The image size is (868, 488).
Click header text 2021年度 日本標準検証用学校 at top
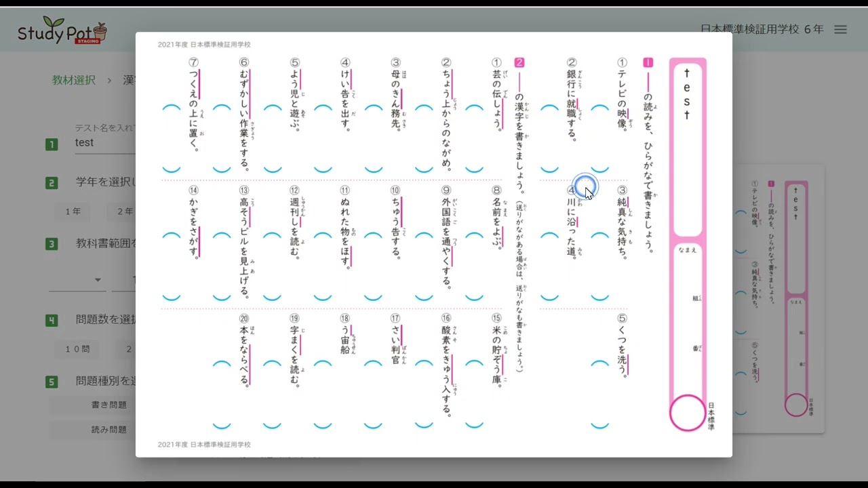click(204, 44)
